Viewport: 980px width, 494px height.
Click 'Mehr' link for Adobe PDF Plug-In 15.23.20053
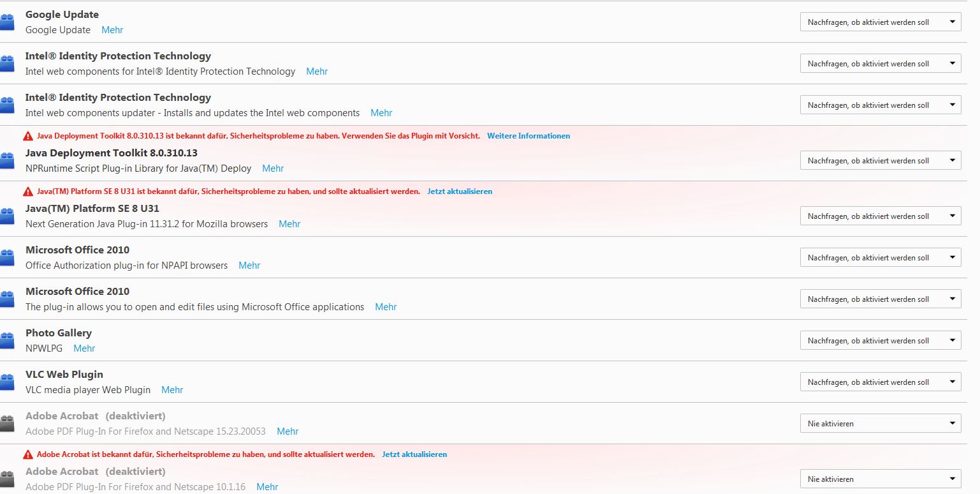tap(288, 431)
